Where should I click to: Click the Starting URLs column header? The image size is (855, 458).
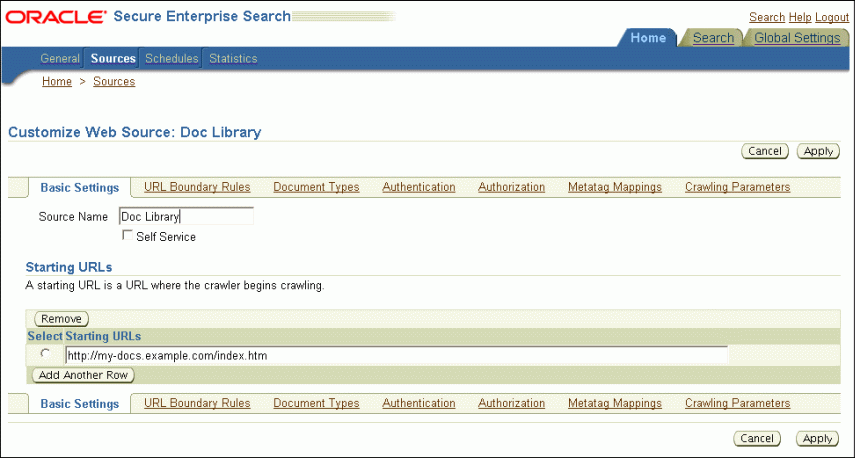click(x=103, y=336)
